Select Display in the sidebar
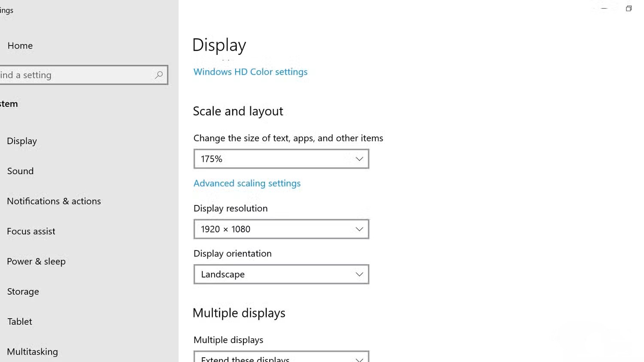 coord(22,141)
